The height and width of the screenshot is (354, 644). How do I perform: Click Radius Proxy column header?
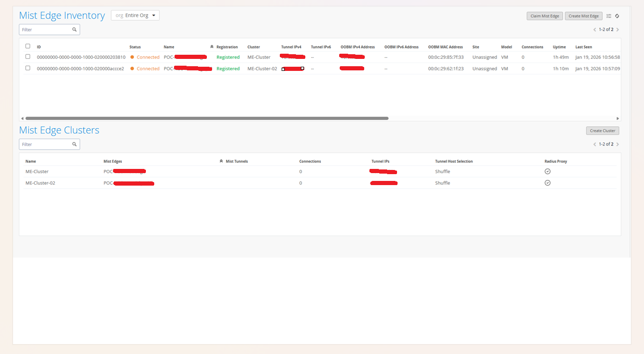pos(556,162)
